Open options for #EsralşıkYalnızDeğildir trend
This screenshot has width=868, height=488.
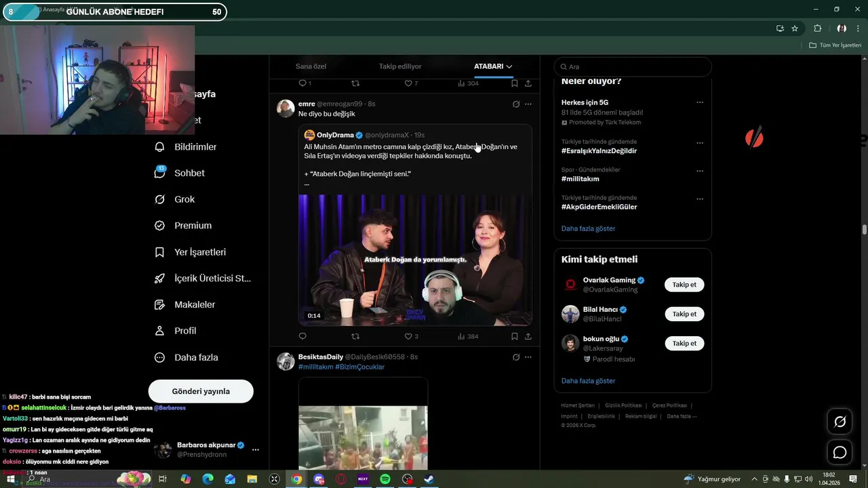[700, 143]
